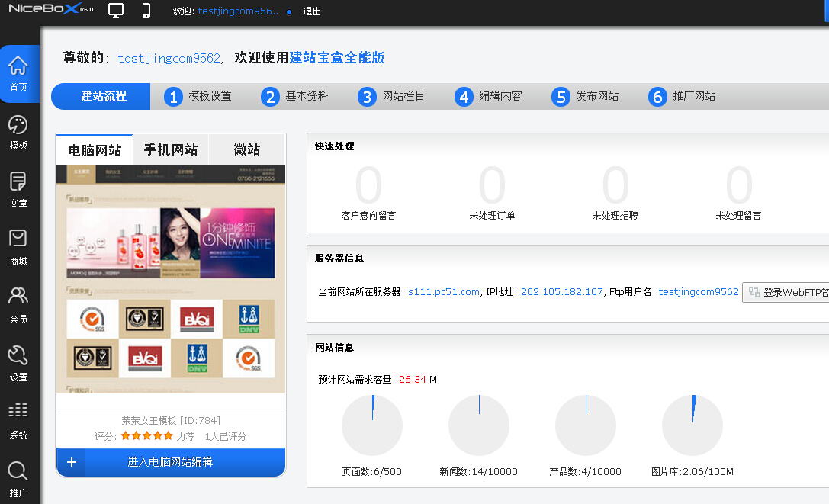
Task: Go to step 5 发布网站
Action: 586,97
